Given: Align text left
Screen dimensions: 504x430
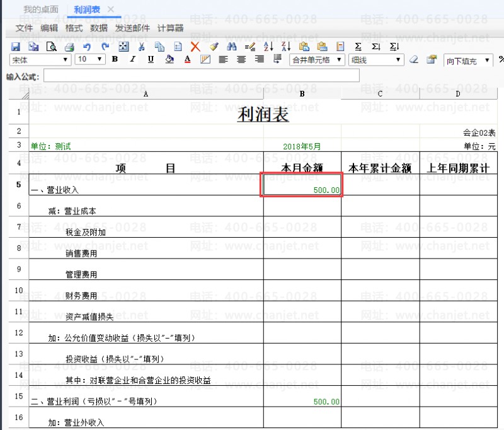Looking at the screenshot, I should point(223,59).
